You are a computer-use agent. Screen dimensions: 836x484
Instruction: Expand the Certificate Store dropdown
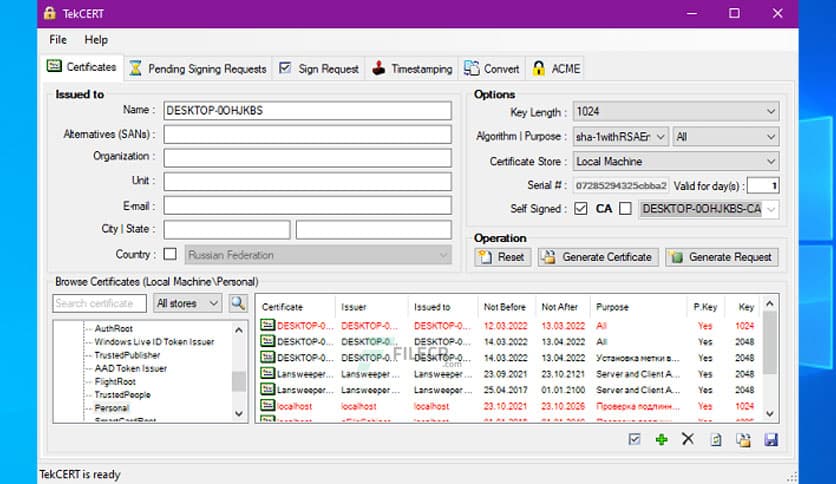pyautogui.click(x=676, y=162)
